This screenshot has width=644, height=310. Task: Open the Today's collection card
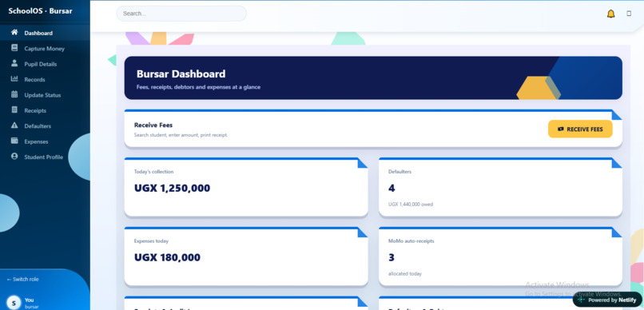tap(246, 187)
